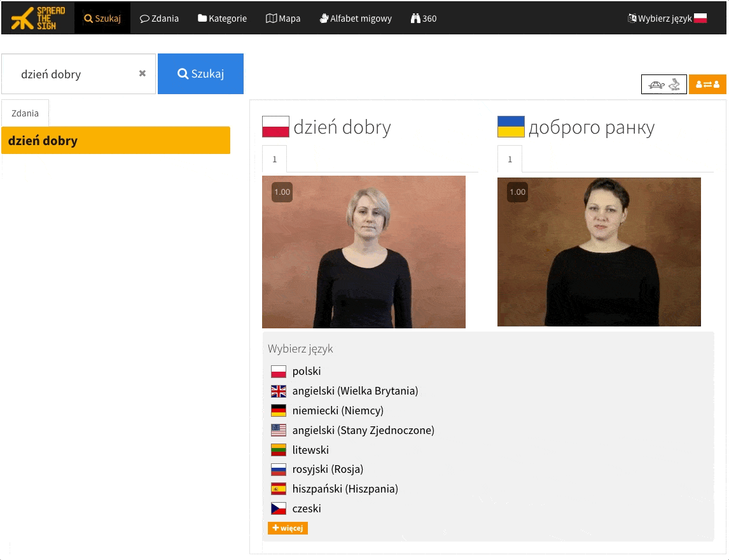729x560 pixels.
Task: Select the British flag icon in language list
Action: (x=279, y=391)
